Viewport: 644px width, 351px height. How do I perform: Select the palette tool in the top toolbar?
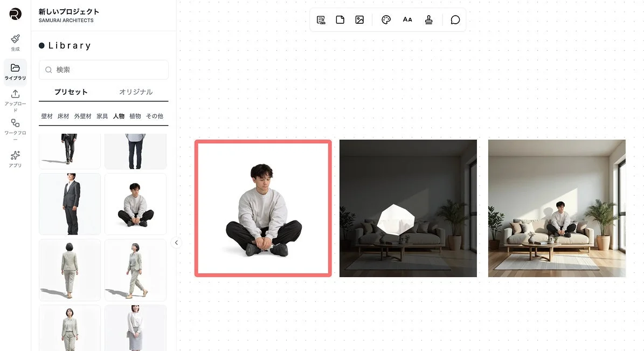[x=386, y=19]
